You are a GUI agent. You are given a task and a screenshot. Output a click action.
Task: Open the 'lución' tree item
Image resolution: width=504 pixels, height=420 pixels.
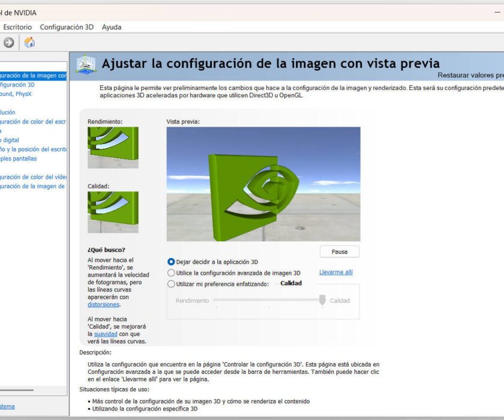tap(8, 112)
